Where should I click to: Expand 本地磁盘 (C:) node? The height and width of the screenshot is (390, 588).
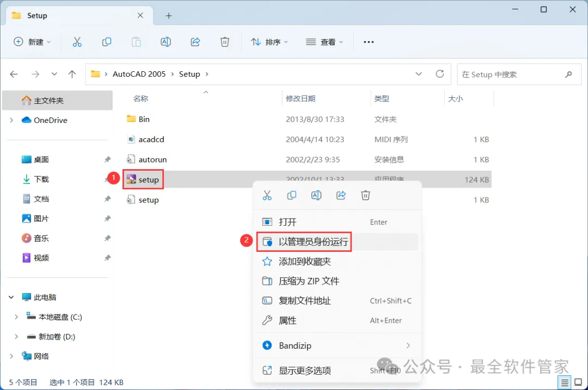[x=16, y=317]
